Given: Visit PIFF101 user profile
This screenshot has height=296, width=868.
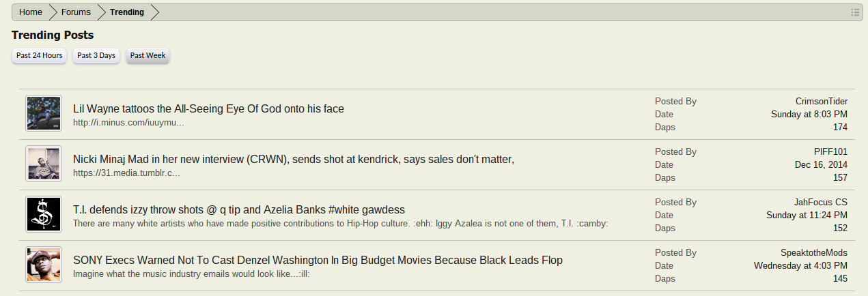Looking at the screenshot, I should pyautogui.click(x=830, y=152).
